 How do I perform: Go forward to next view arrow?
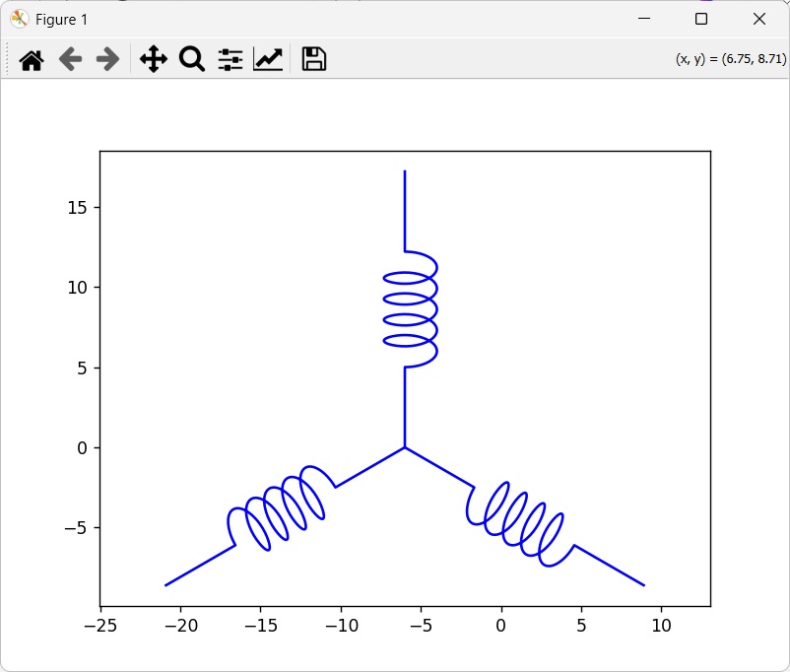pyautogui.click(x=107, y=59)
